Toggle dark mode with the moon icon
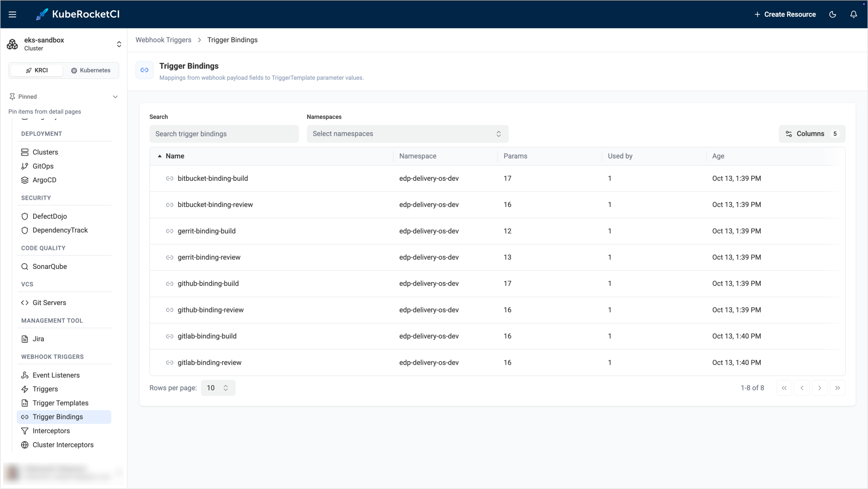Viewport: 868px width, 489px height. tap(833, 14)
